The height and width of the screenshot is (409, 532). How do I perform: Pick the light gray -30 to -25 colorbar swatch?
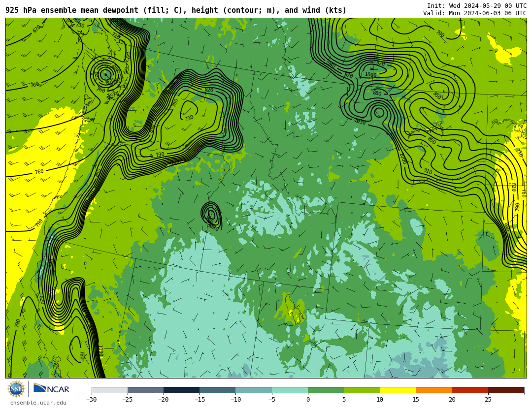click(109, 390)
